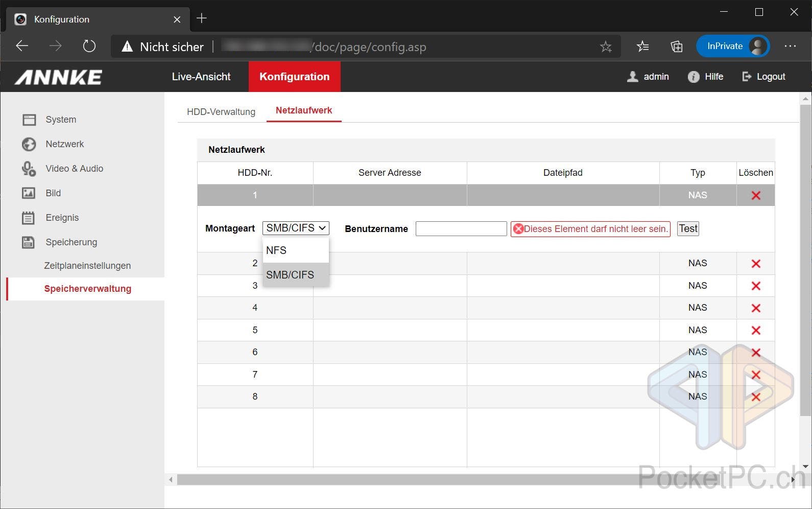
Task: Click the Test button
Action: pos(688,228)
